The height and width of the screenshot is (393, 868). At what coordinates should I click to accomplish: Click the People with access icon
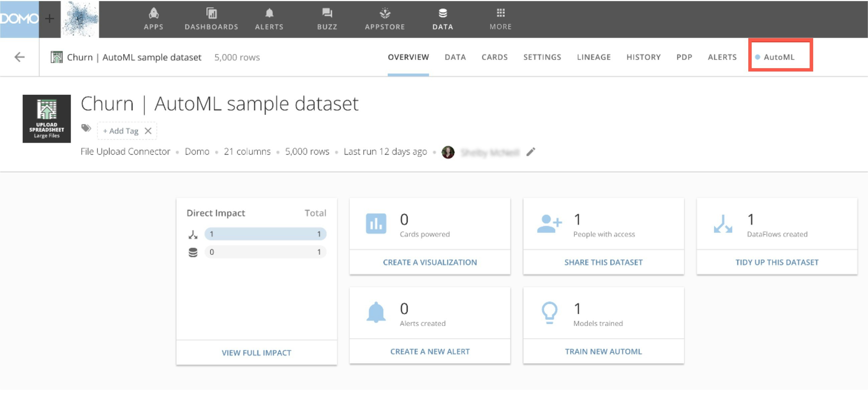click(549, 224)
